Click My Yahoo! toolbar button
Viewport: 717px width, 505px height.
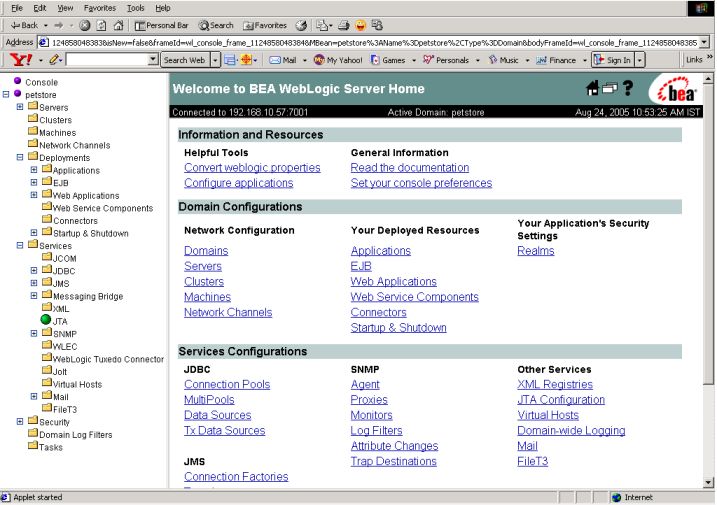pos(338,60)
